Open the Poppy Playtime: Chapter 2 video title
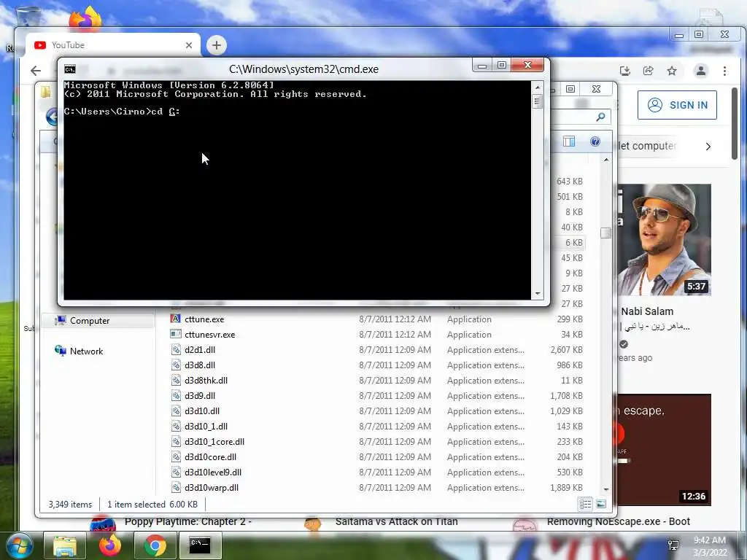 pos(187,521)
